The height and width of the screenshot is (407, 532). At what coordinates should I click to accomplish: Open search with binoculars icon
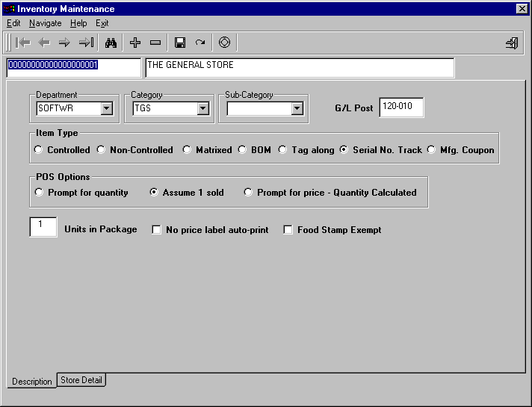click(111, 43)
